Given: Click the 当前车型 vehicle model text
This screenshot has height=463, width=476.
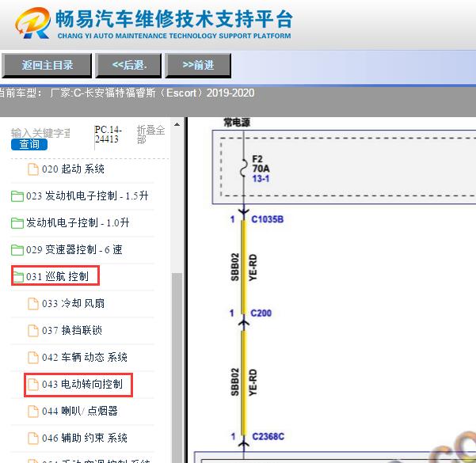Looking at the screenshot, I should pyautogui.click(x=127, y=93).
